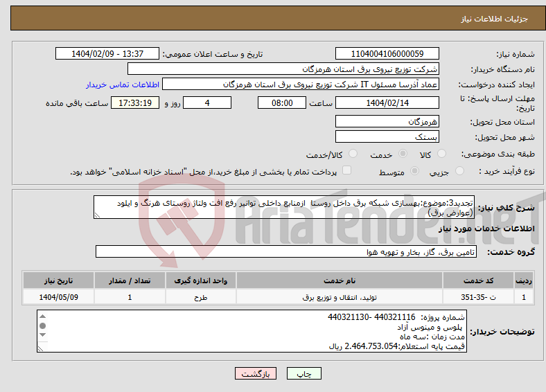Click the announcement date field 1404/02/09 - 13:37
546x392 pixels.
[107, 53]
